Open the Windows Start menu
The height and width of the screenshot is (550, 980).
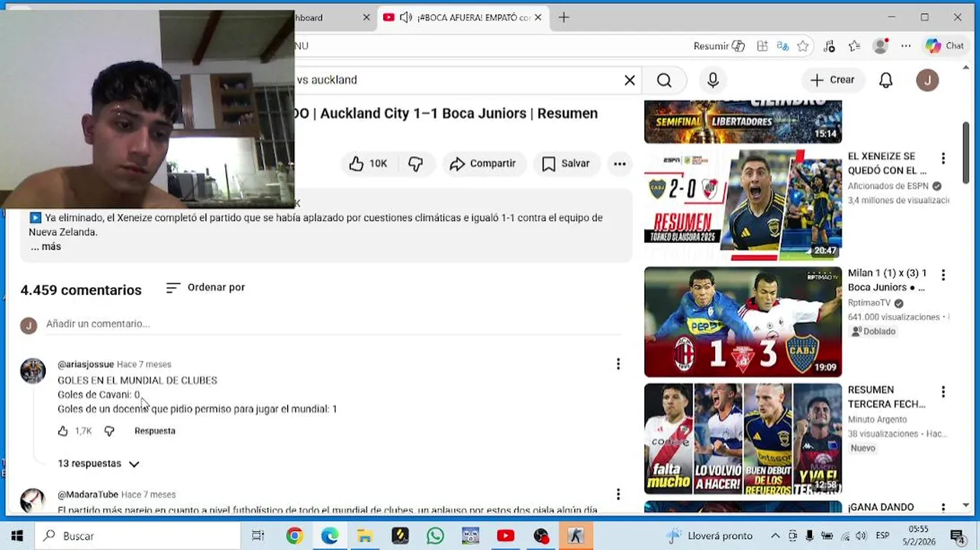[17, 536]
